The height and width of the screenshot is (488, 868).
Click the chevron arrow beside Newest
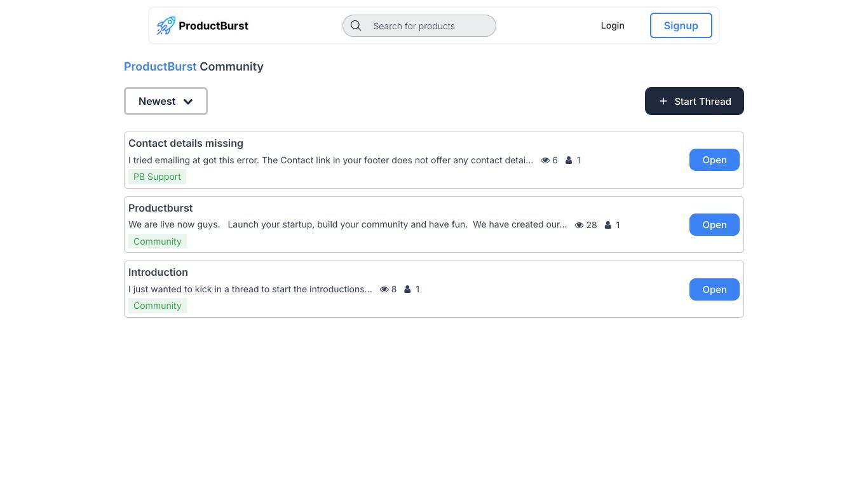[188, 102]
